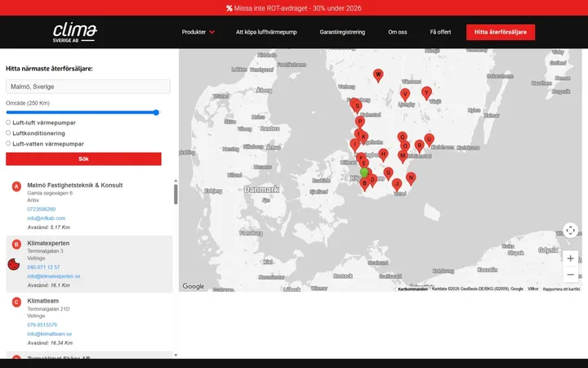Select the Klimatteam result title

(42, 301)
